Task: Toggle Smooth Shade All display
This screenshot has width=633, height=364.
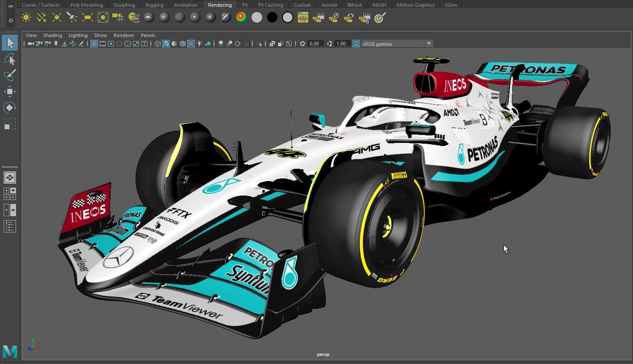Action: [166, 44]
